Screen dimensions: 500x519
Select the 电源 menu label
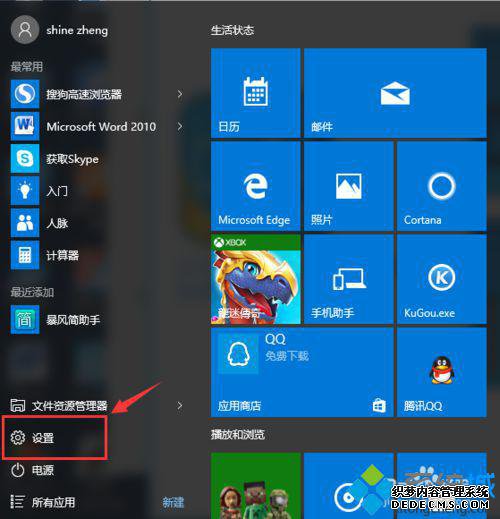click(x=43, y=470)
